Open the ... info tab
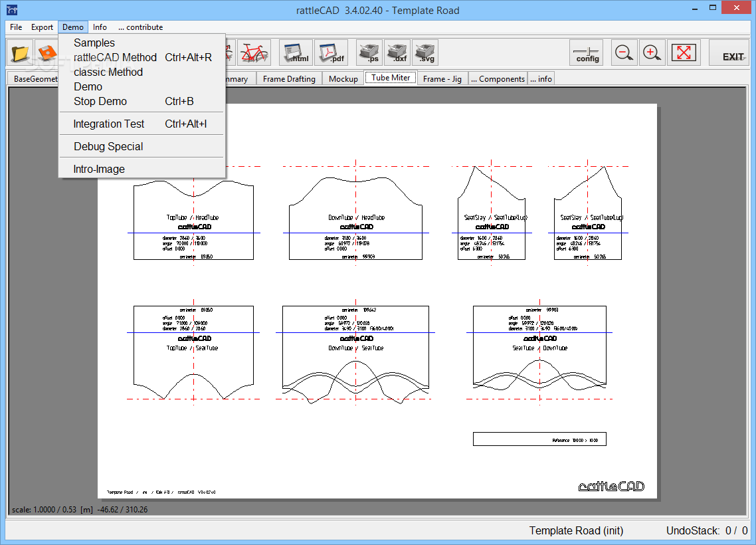The image size is (756, 545). pos(541,78)
